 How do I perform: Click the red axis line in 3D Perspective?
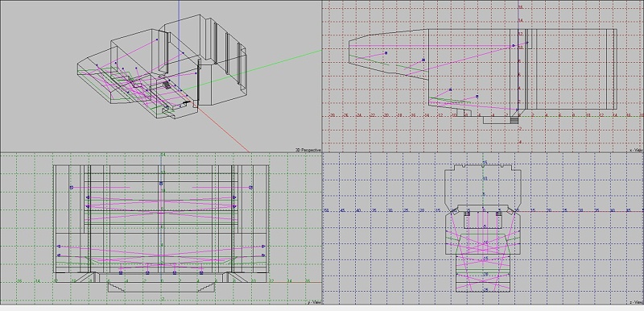(224, 131)
